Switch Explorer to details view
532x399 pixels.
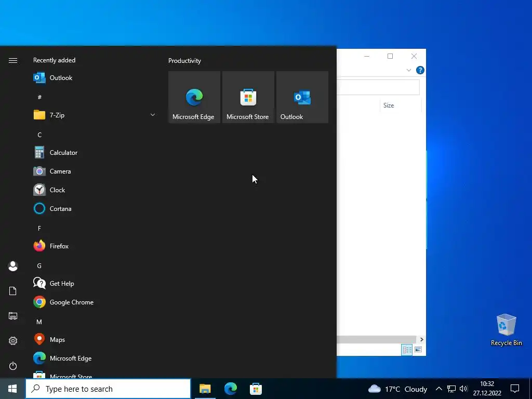pyautogui.click(x=407, y=350)
